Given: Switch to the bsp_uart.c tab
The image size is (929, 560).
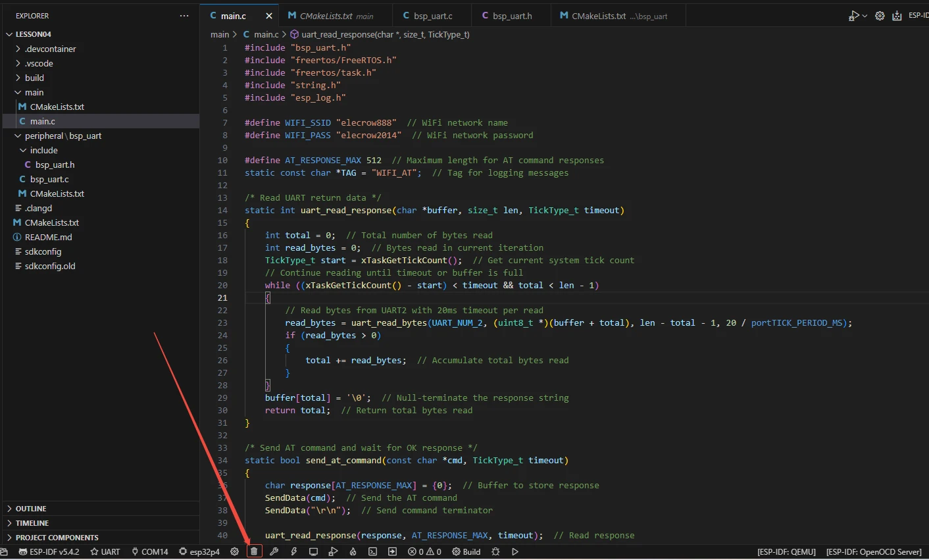Looking at the screenshot, I should click(432, 16).
